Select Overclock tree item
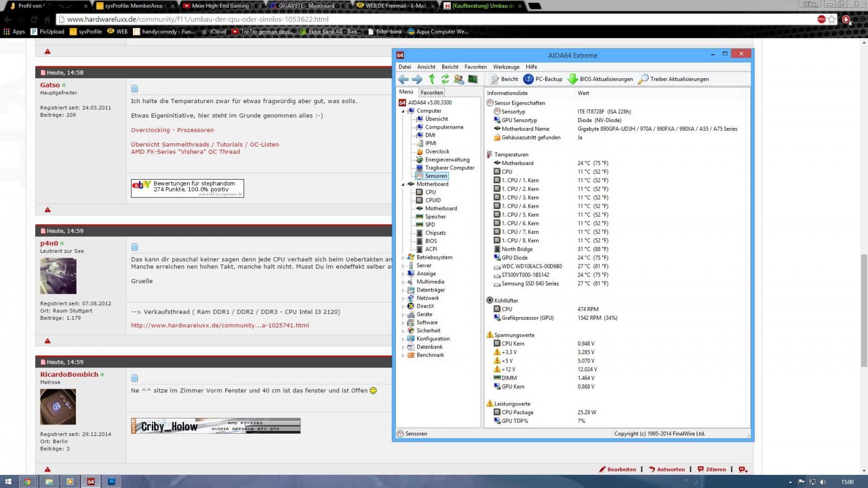Viewport: 868px width, 488px height. coord(437,151)
